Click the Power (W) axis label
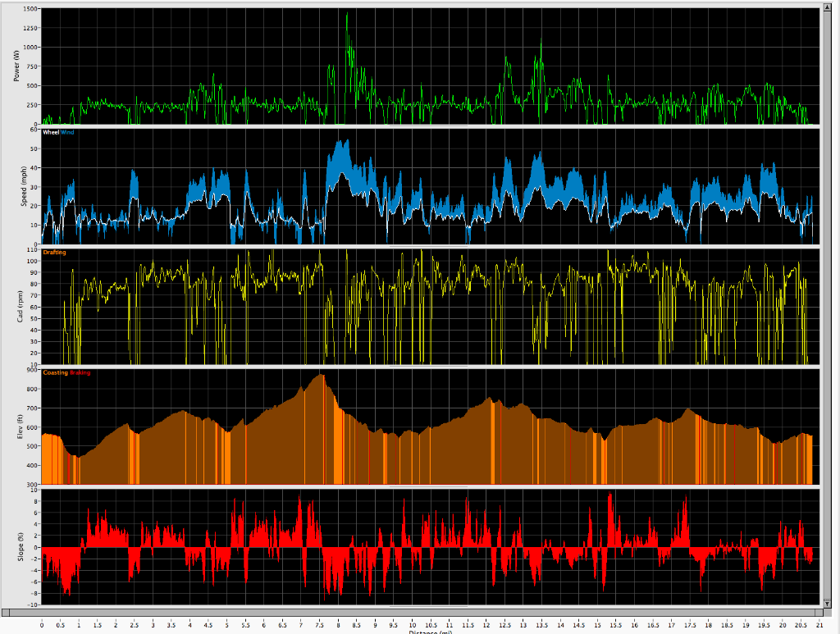 pos(16,66)
